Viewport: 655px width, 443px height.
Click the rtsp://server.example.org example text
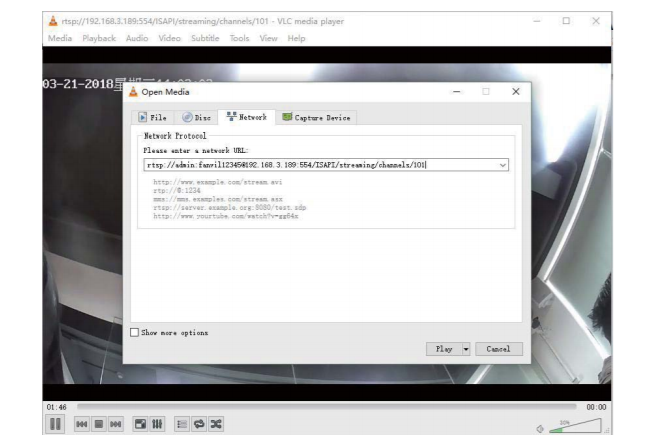[230, 207]
